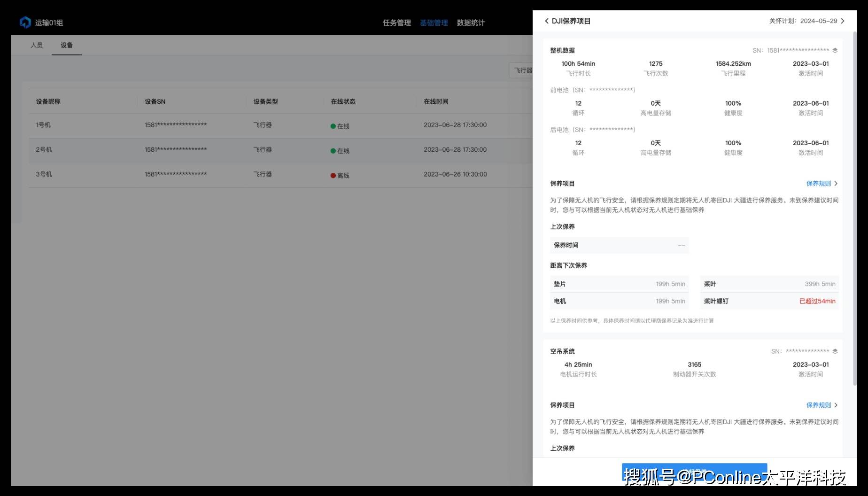Click the layers icon beside the 空吊系统 SN

click(835, 351)
